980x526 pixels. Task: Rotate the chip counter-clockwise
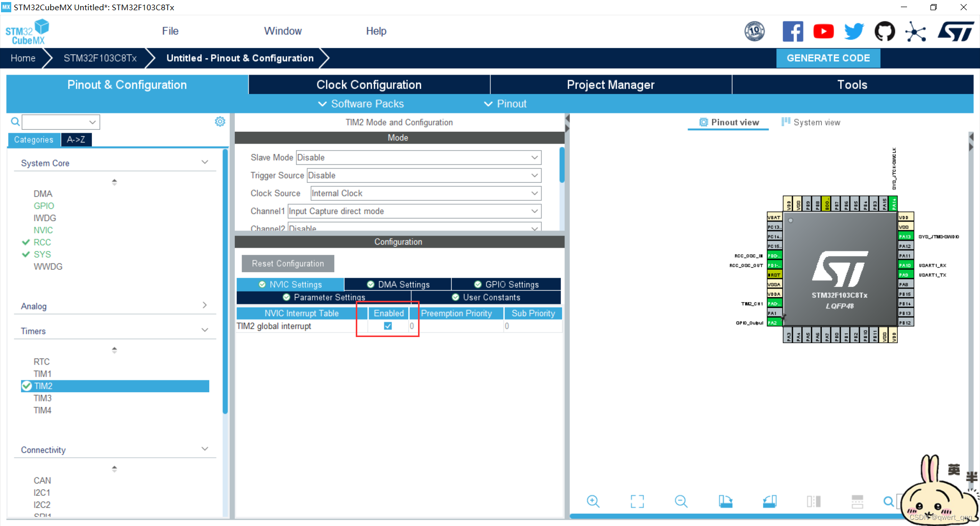click(770, 501)
